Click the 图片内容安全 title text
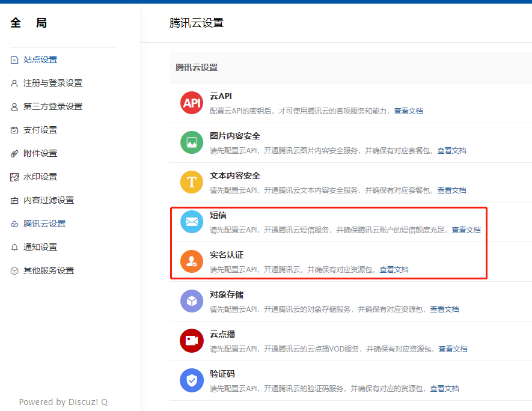532x411 pixels. click(x=235, y=136)
